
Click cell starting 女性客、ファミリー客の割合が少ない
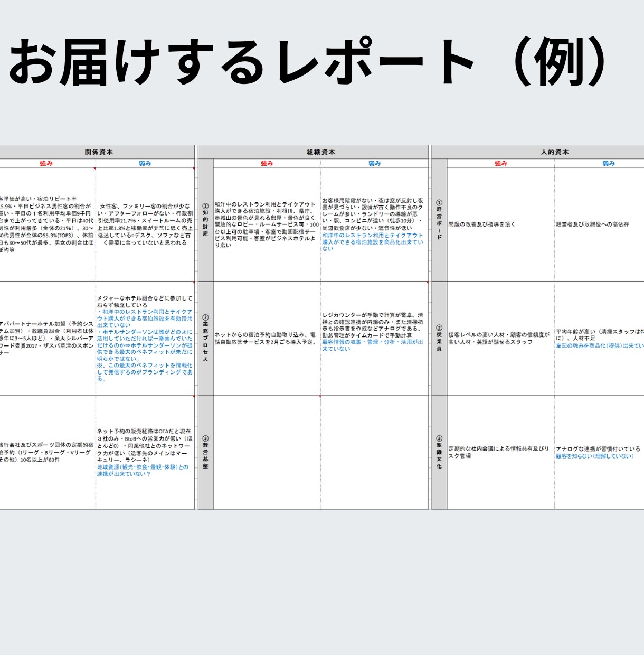click(x=145, y=224)
